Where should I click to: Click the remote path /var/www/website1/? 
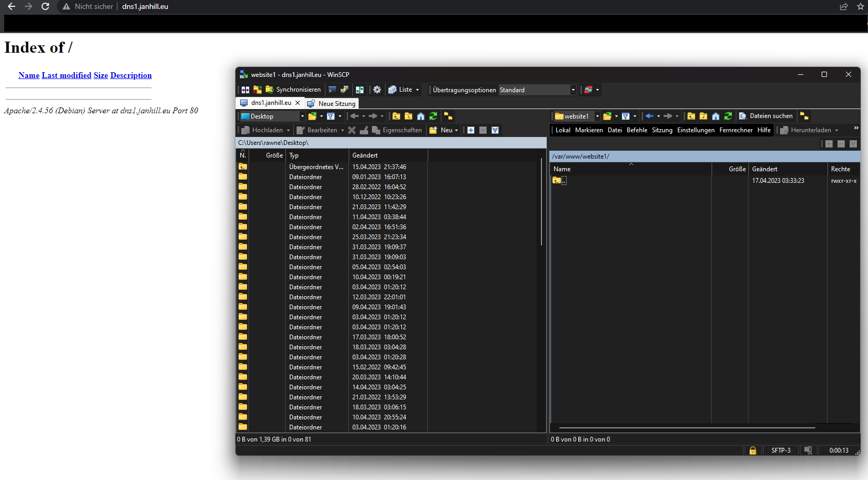click(x=580, y=156)
